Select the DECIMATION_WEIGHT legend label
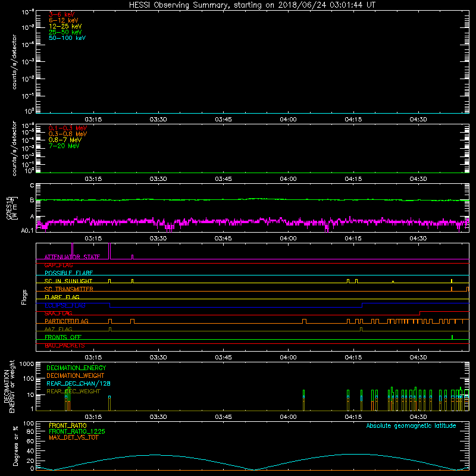The height and width of the screenshot is (476, 476). coord(76,375)
